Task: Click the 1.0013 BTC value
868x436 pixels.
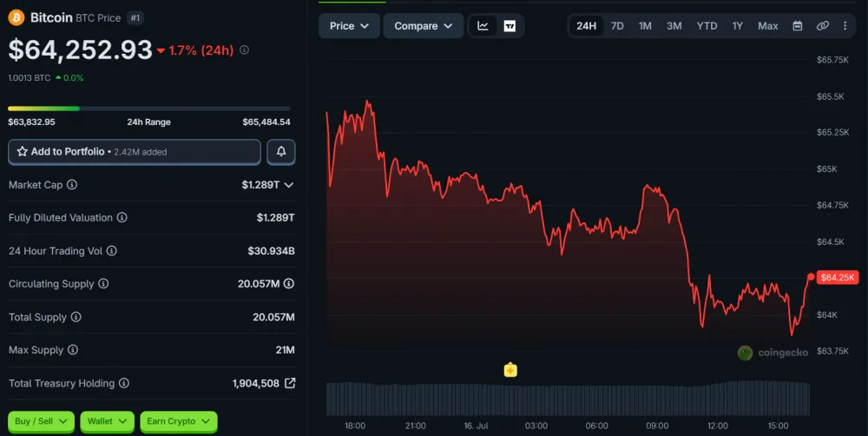Action: pos(30,78)
